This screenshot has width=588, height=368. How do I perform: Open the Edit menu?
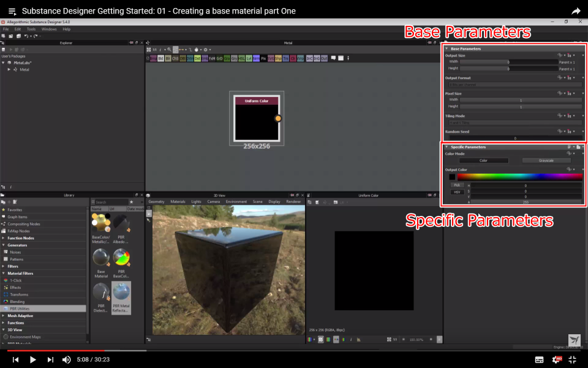point(18,29)
